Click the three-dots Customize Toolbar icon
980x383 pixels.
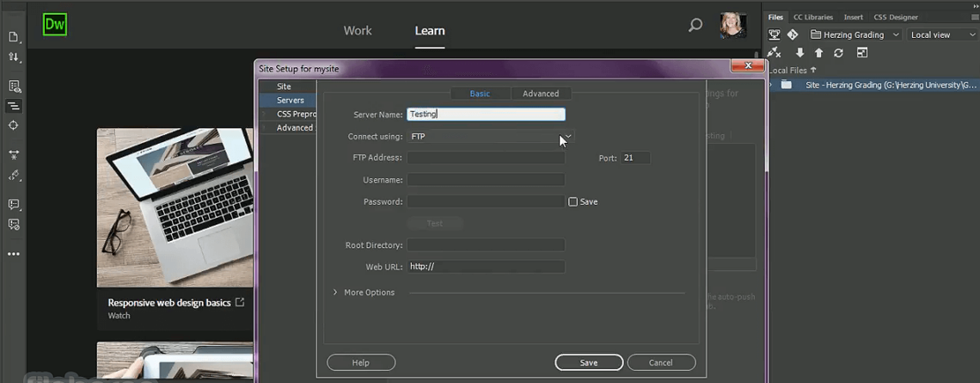pyautogui.click(x=14, y=254)
